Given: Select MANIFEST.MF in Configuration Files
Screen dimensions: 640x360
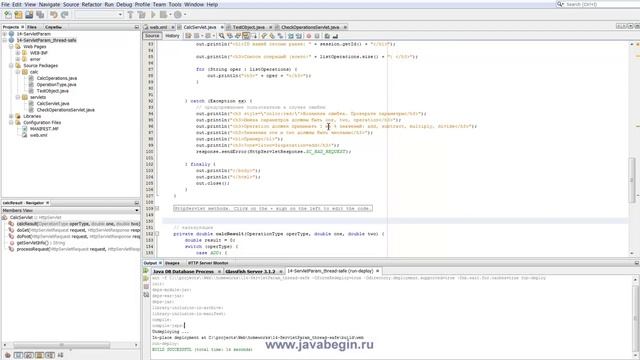Looking at the screenshot, I should point(44,129).
